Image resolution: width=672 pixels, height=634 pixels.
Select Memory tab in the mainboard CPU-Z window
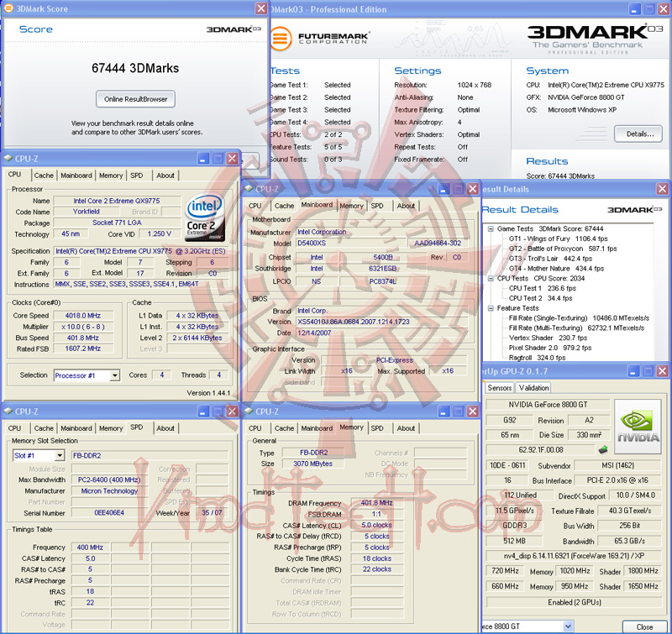pyautogui.click(x=351, y=206)
